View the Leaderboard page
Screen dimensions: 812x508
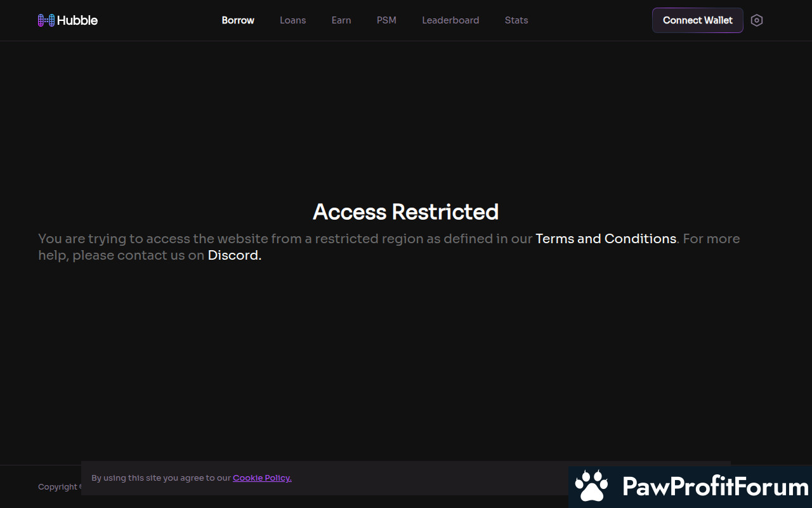click(450, 20)
